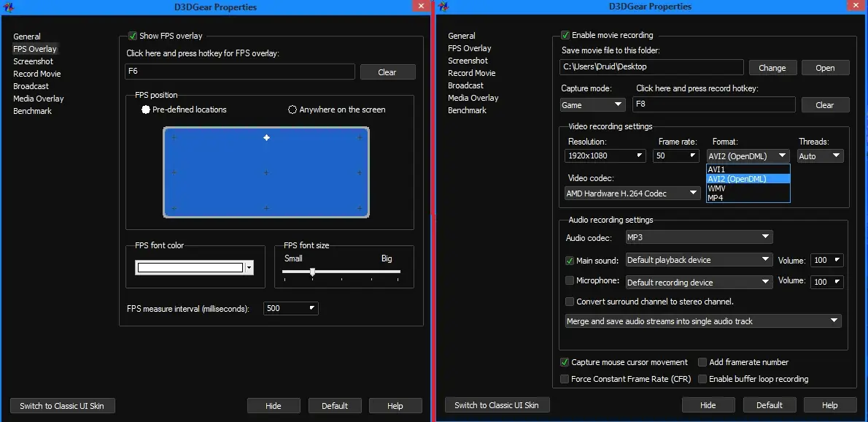Select middle-right FPS position crosshair

tap(360, 173)
